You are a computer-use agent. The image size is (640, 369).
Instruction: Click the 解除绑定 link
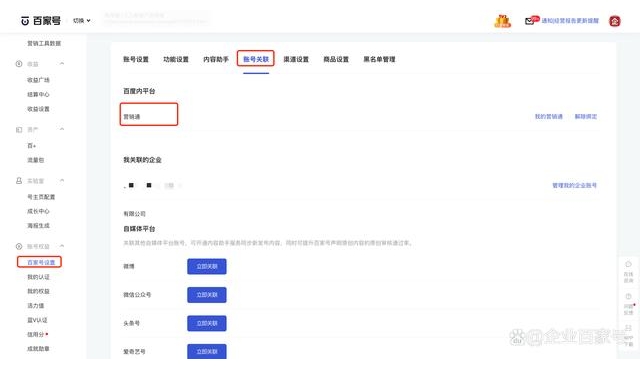pyautogui.click(x=586, y=116)
